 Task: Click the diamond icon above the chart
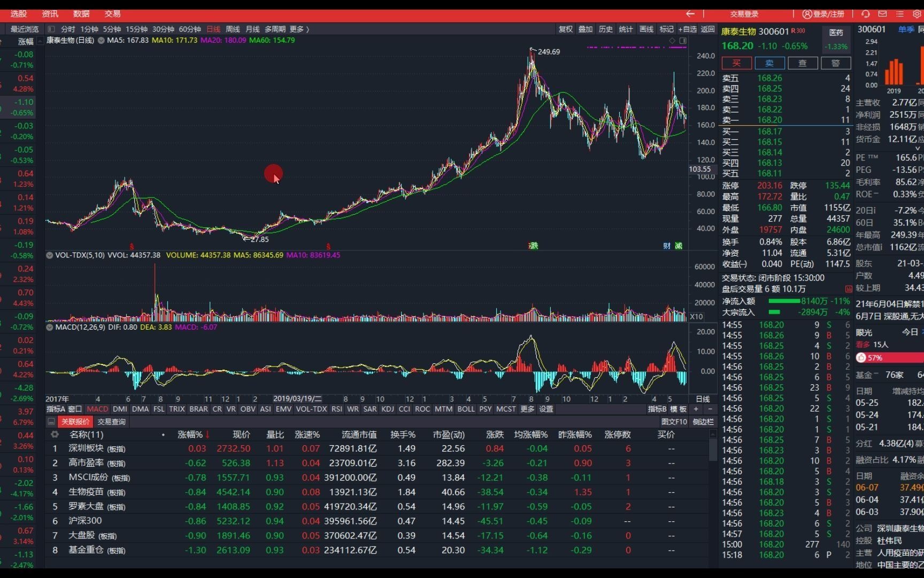coord(672,41)
